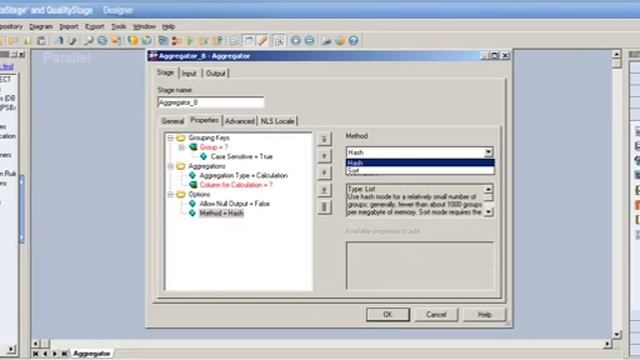The image size is (640, 360).
Task: Click the jump-to-first-tab arrow at the canvas bottom
Action: point(36,353)
